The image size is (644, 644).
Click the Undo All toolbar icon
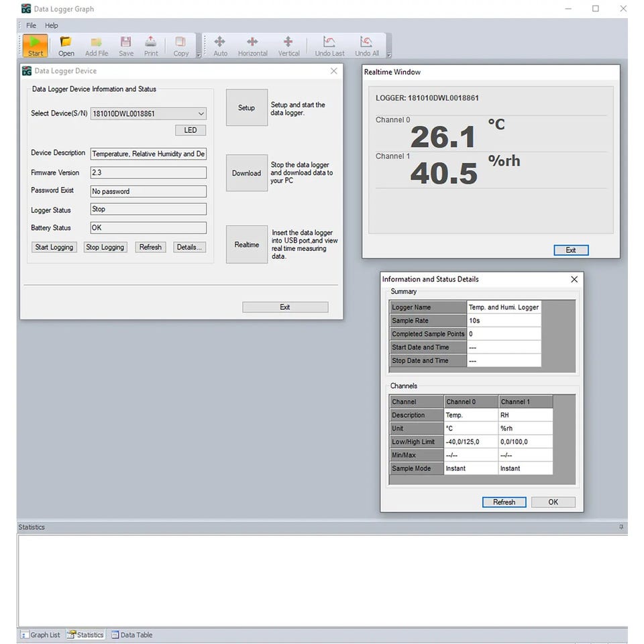tap(367, 46)
